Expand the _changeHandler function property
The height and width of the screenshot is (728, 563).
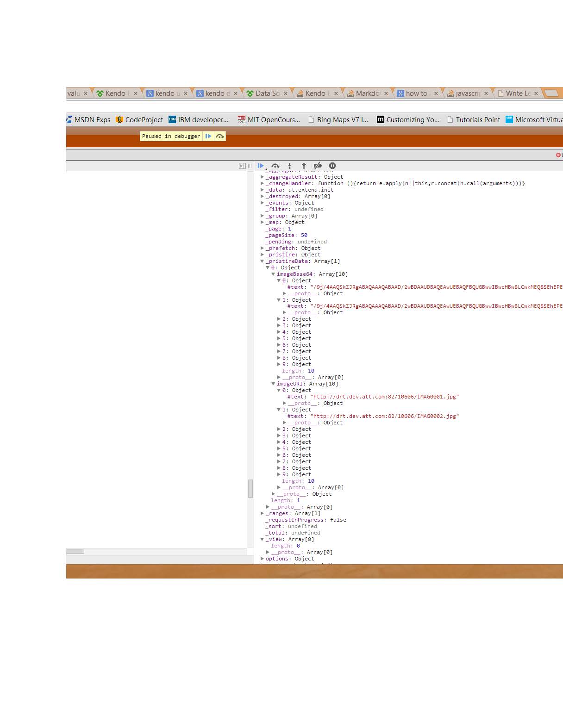pyautogui.click(x=262, y=183)
